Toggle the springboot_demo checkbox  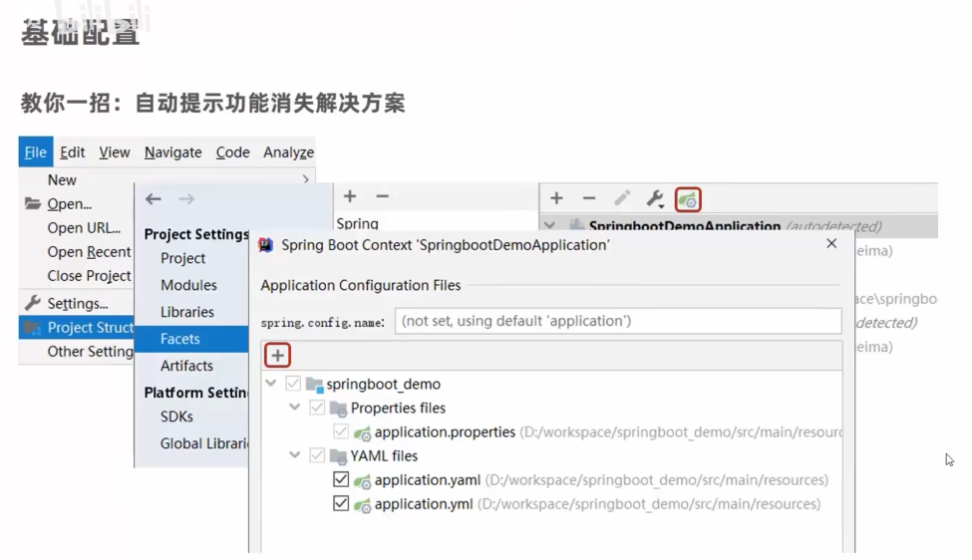click(292, 384)
